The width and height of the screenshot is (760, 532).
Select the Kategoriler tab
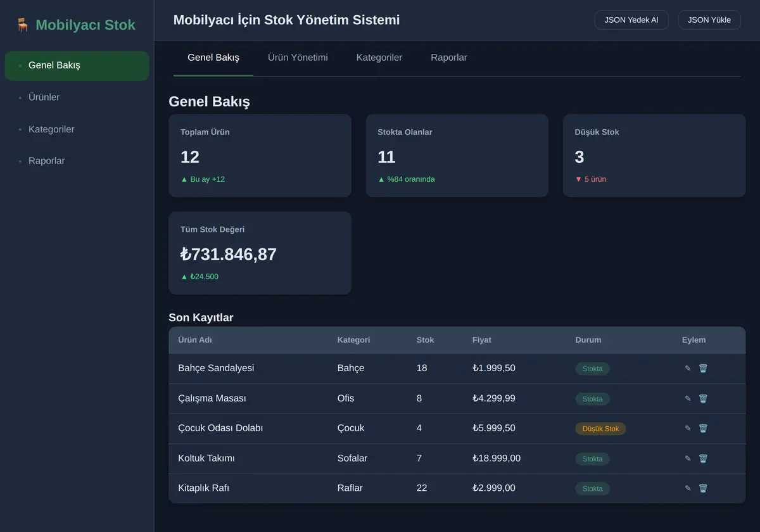coord(379,58)
